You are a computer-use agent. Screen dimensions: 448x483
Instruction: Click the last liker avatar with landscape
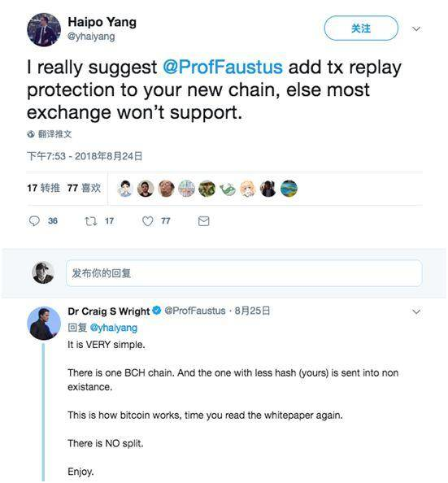[x=289, y=189]
